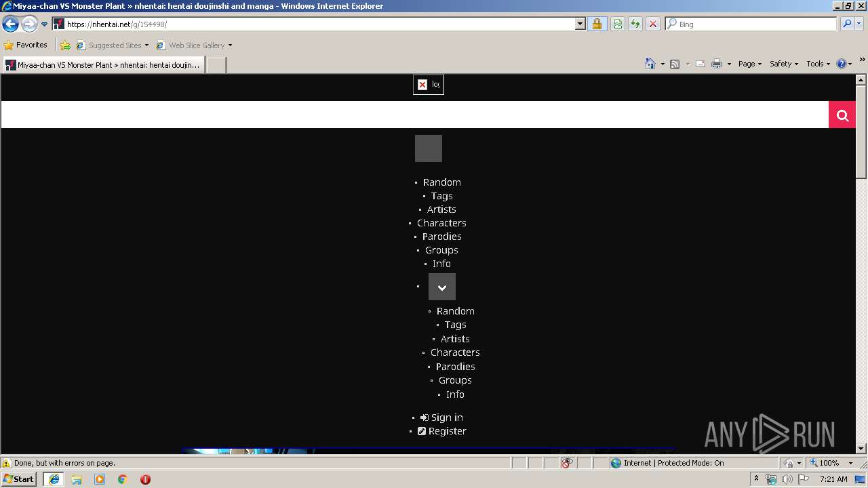
Task: Open the Safety menu
Action: [x=784, y=64]
